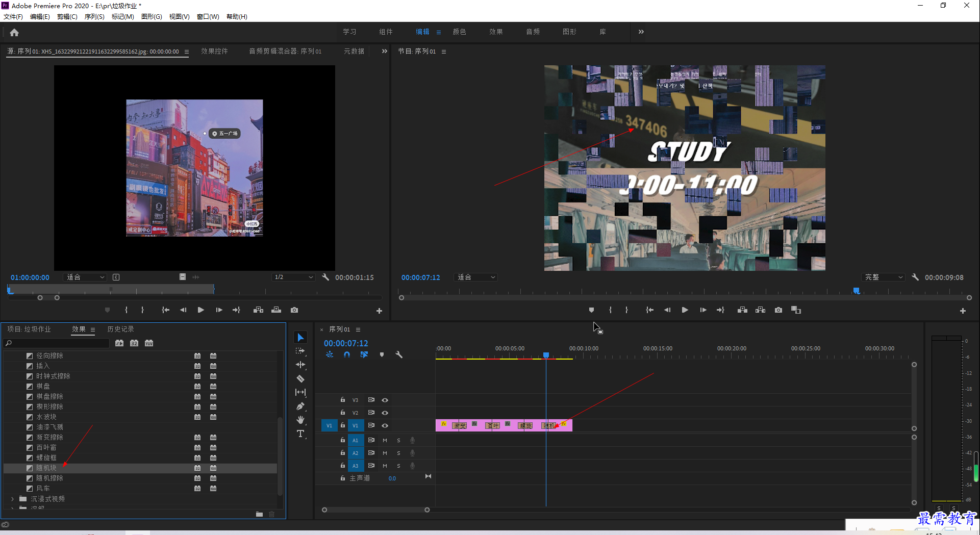Add marker in program monitor
The image size is (980, 535).
[591, 310]
